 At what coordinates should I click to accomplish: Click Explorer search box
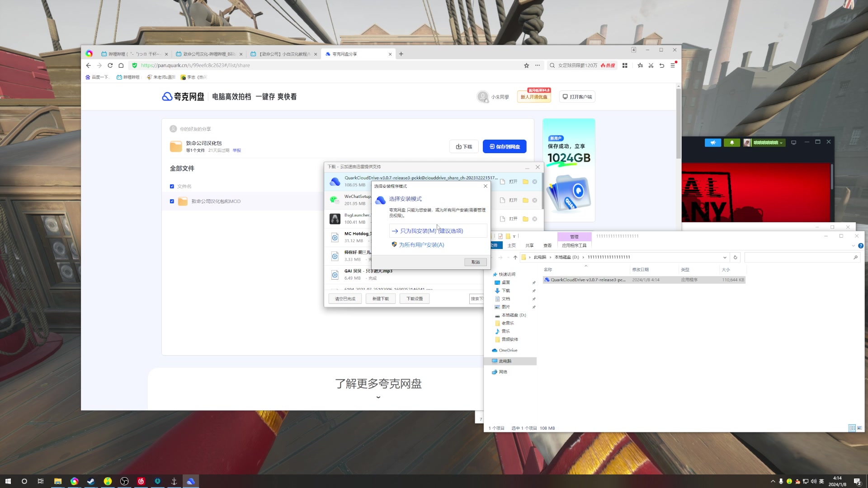click(802, 258)
